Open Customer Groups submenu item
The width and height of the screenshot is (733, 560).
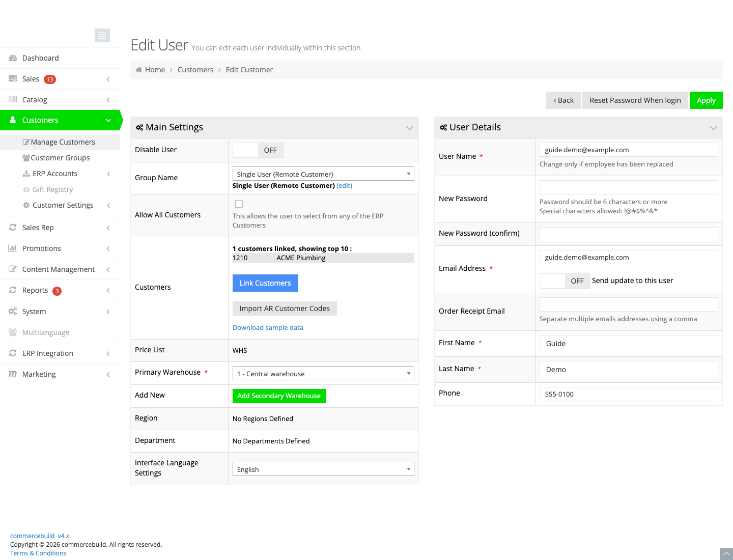60,158
